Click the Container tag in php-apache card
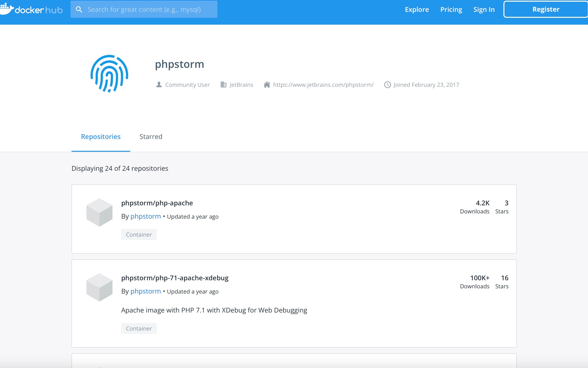 (x=139, y=235)
